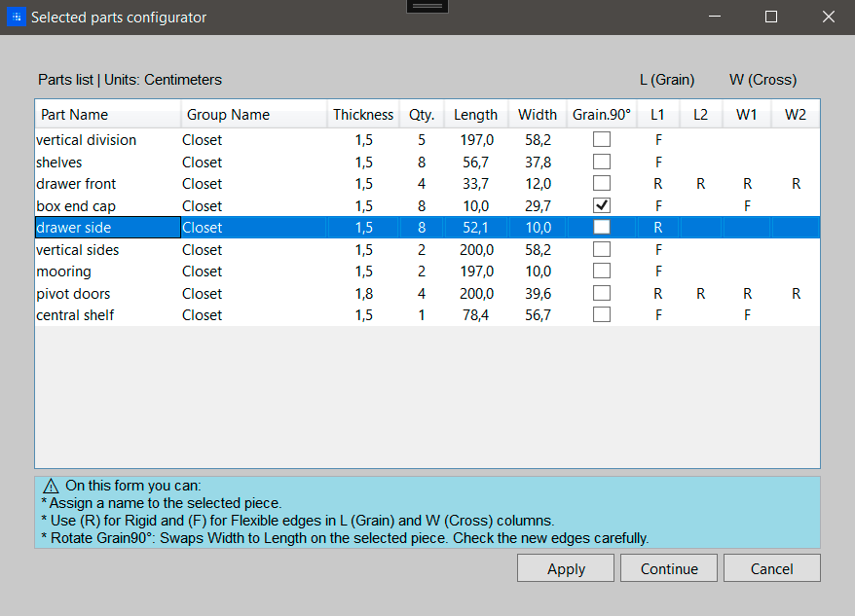The height and width of the screenshot is (616, 855).
Task: Check Grain.90° for the pivot doors part
Action: 601,293
